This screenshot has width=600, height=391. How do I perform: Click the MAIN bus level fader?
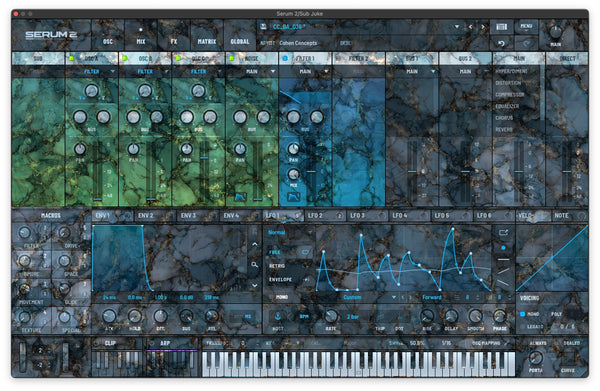pos(518,171)
